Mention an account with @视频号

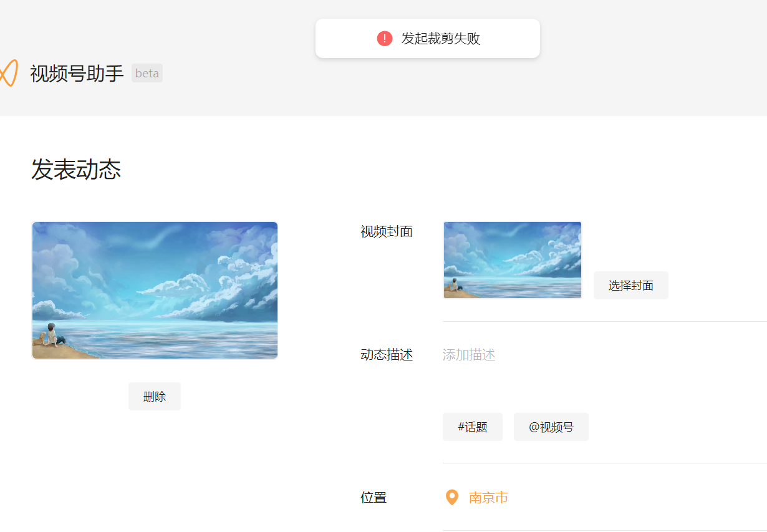tap(551, 427)
